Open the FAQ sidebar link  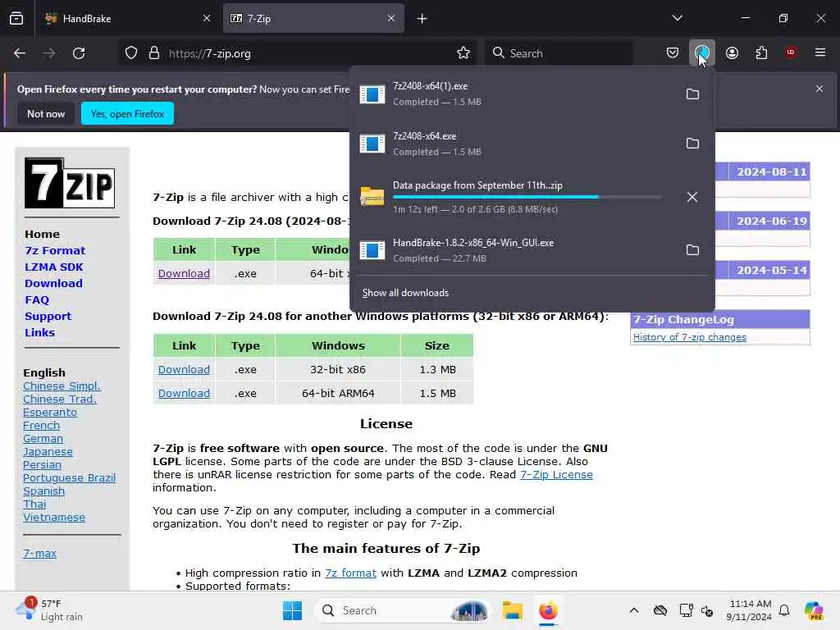36,300
